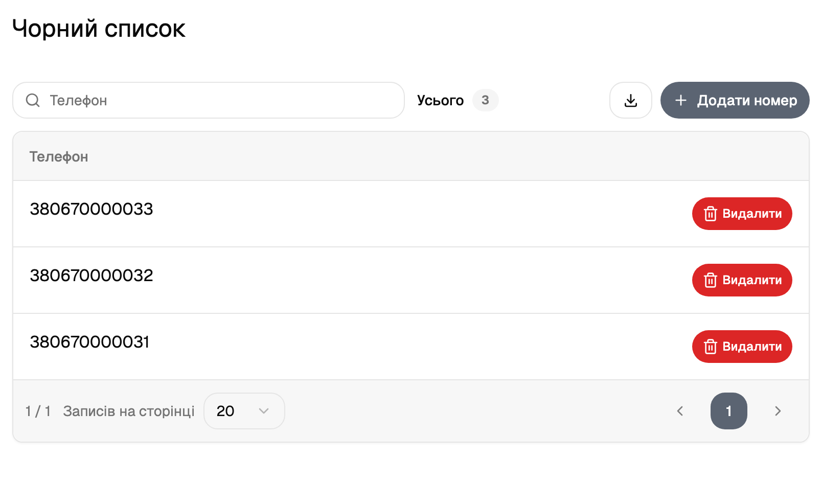This screenshot has width=822, height=504.
Task: Open records per page dropdown showing 20
Action: pos(244,411)
